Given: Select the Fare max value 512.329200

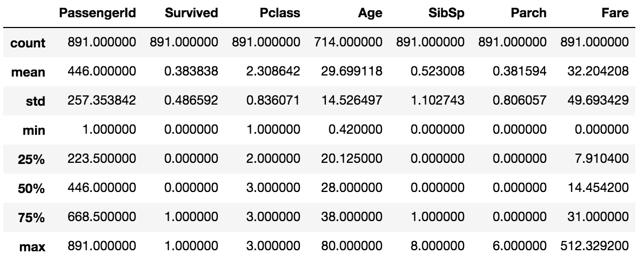Looking at the screenshot, I should click(x=593, y=247).
